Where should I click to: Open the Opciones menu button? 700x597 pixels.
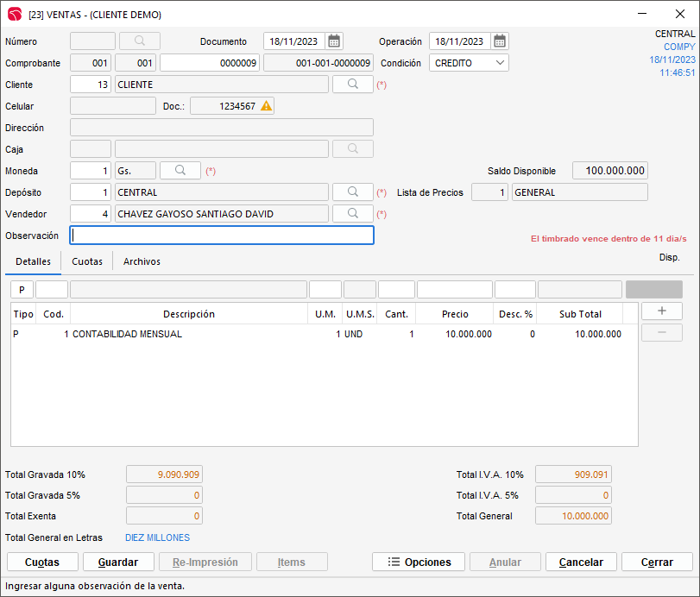click(419, 562)
